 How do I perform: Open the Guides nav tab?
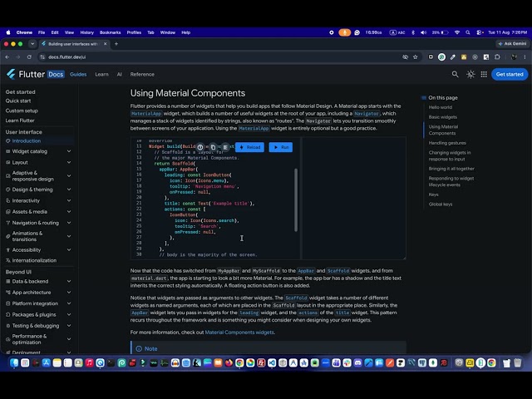(78, 74)
